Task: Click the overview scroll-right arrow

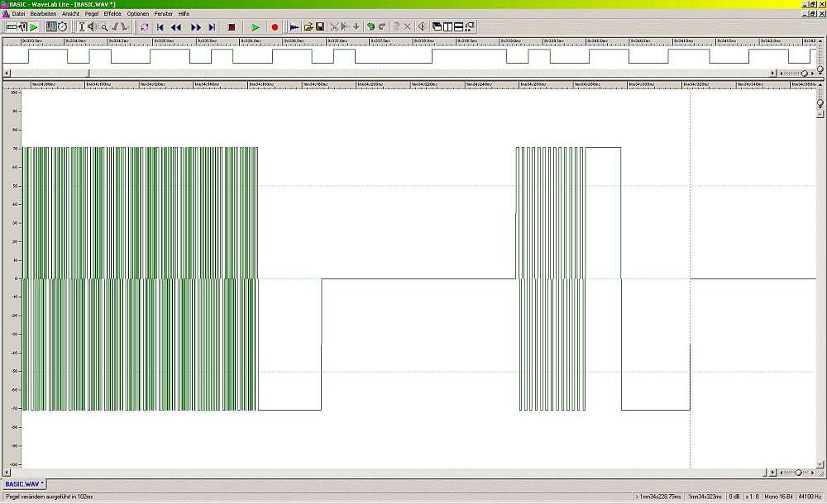Action: tap(773, 74)
